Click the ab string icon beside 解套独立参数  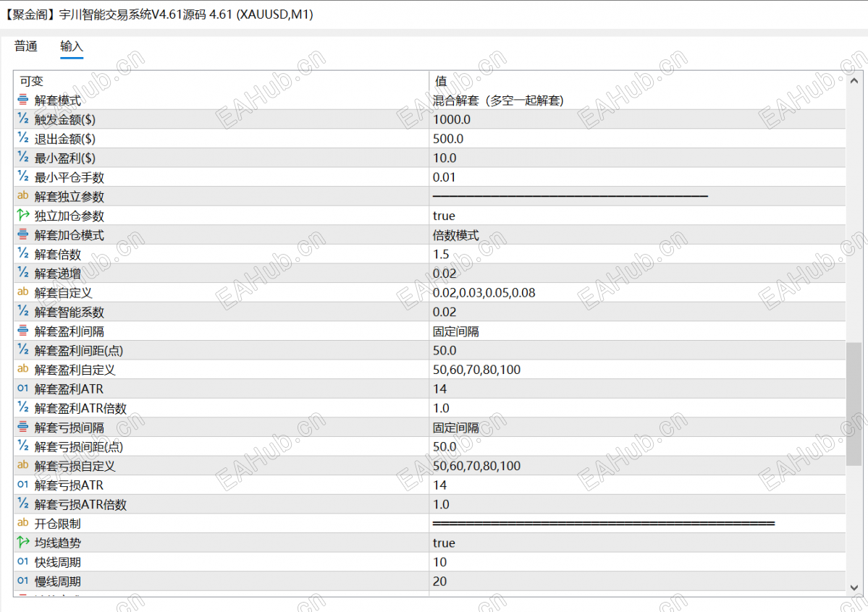pos(22,195)
